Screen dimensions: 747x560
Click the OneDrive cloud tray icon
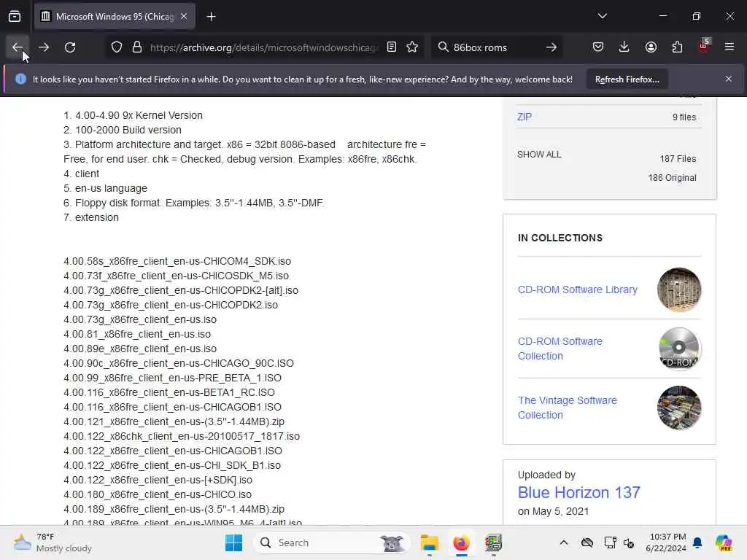point(587,542)
